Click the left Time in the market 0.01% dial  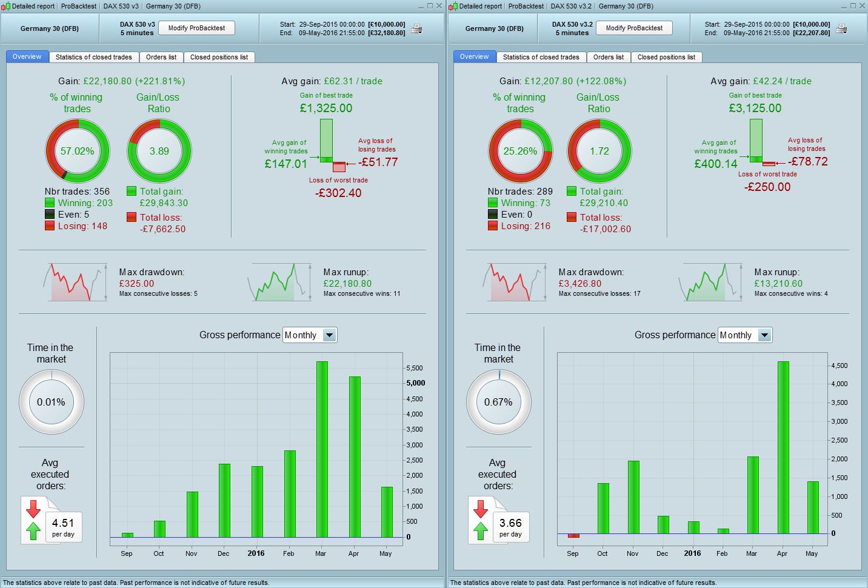coord(52,402)
